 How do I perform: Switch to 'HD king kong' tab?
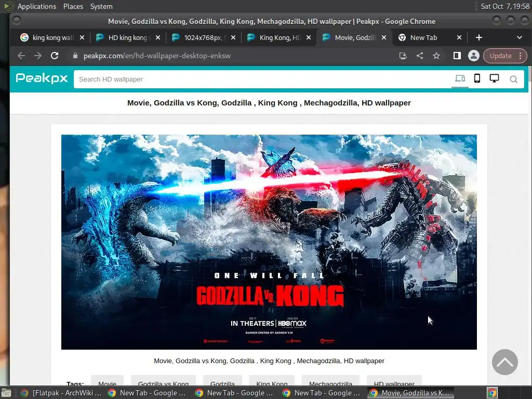128,37
